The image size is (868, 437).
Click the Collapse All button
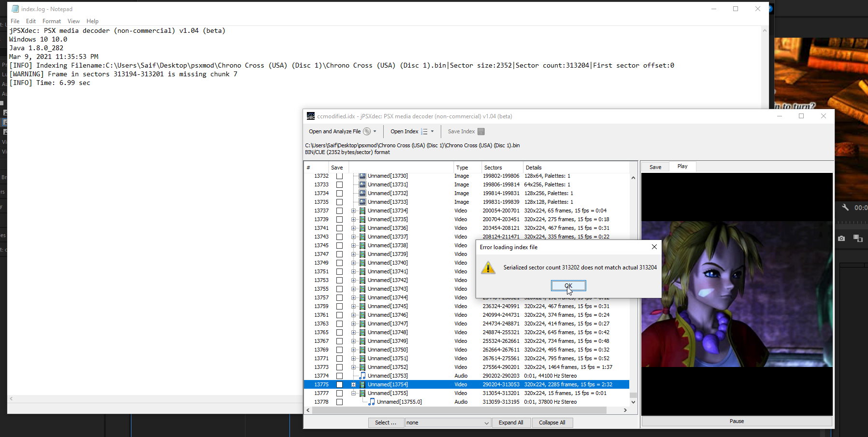(552, 423)
